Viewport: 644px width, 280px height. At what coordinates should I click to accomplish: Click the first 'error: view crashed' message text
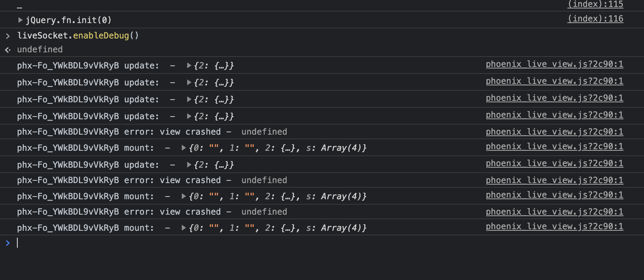[x=173, y=132]
